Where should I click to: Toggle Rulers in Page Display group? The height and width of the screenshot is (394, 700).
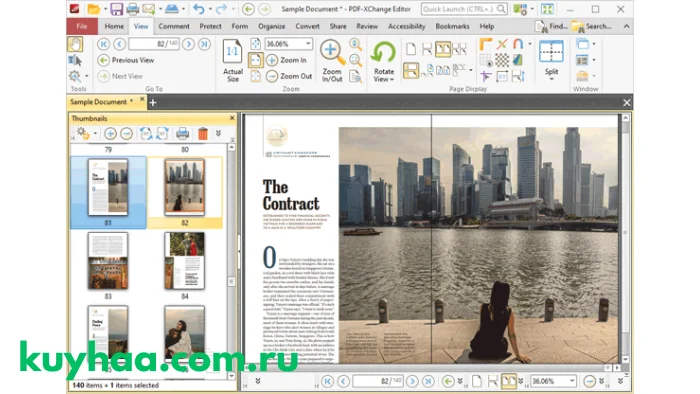click(x=486, y=44)
